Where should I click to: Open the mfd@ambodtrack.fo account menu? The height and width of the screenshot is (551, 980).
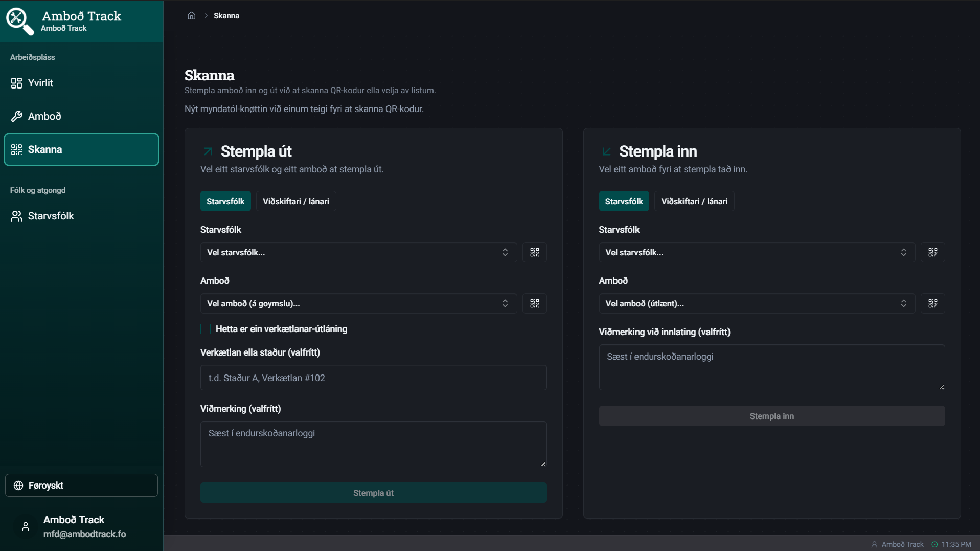[x=81, y=526]
